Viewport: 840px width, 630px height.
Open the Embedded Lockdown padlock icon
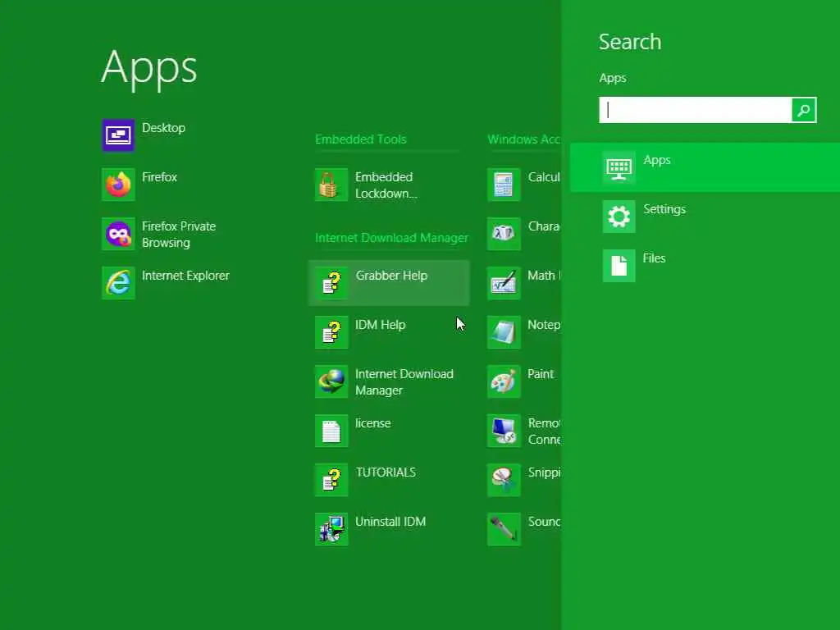tap(331, 185)
